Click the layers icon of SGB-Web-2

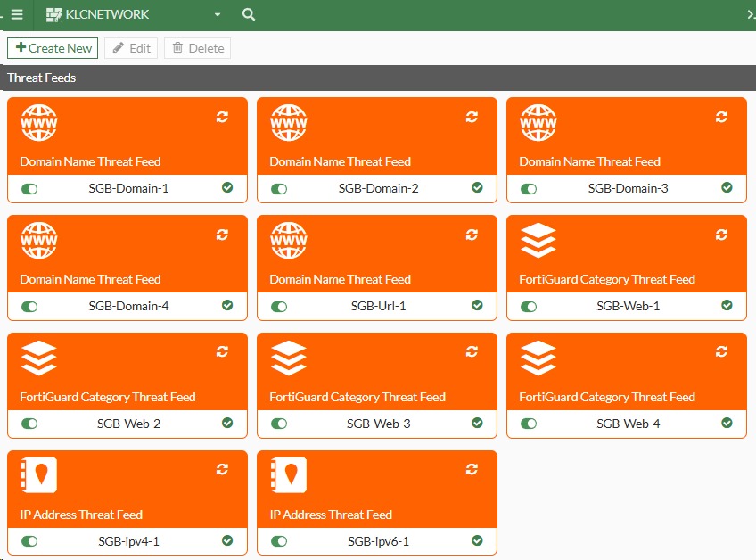pos(39,358)
